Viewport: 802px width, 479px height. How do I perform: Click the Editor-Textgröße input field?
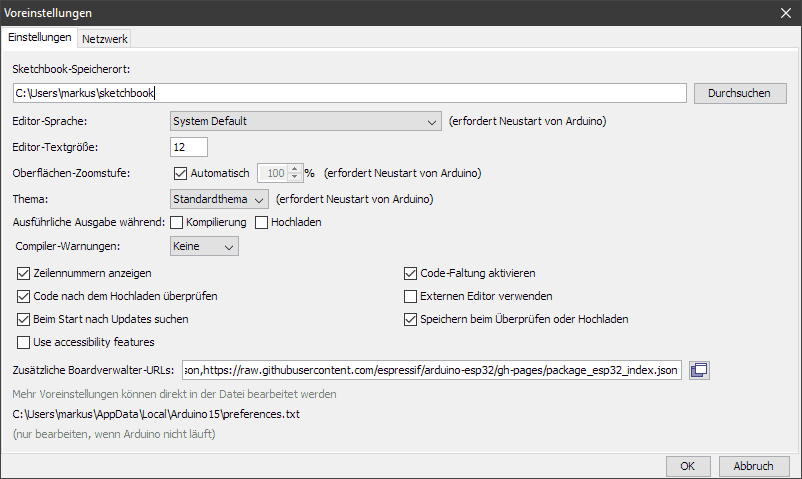[189, 147]
